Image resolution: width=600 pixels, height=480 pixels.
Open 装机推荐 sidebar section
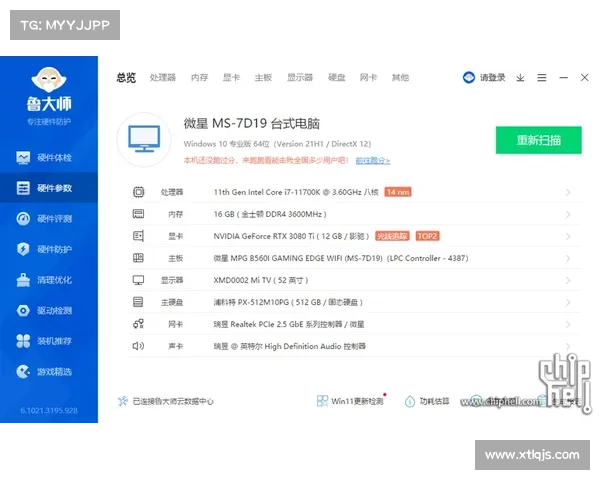(44, 341)
